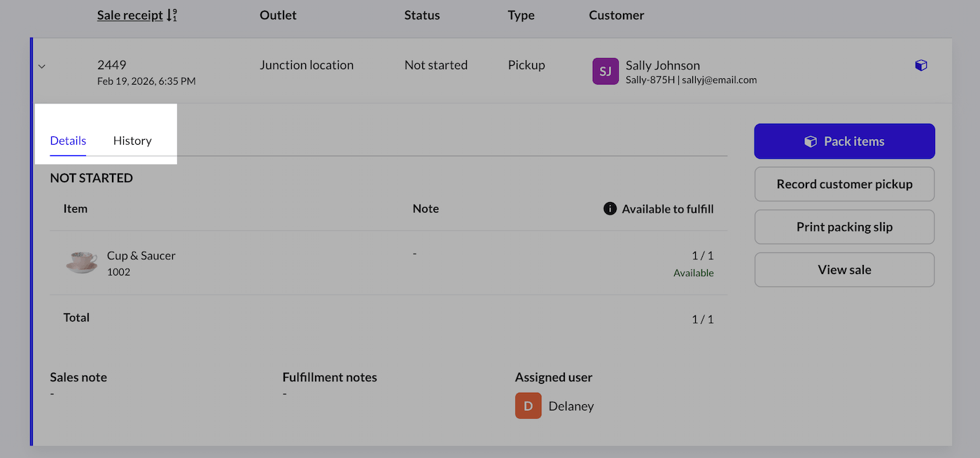This screenshot has height=458, width=980.
Task: Click assigned user name Delaney
Action: pyautogui.click(x=571, y=406)
